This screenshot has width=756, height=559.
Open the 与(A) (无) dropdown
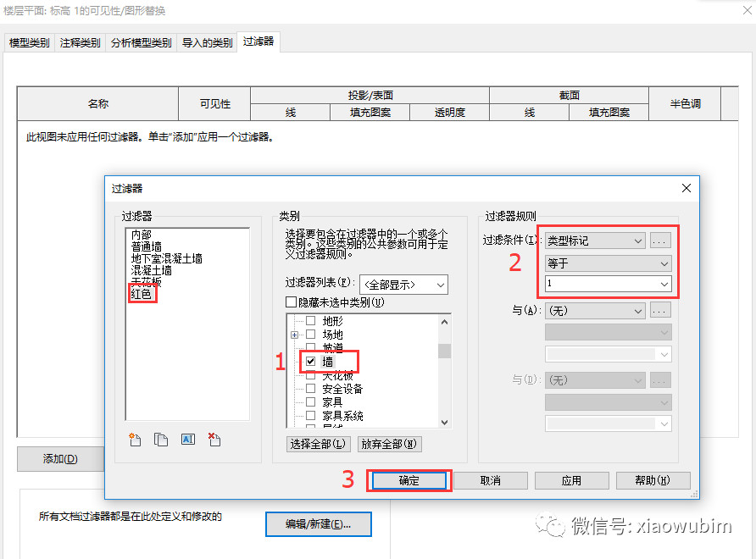[596, 311]
